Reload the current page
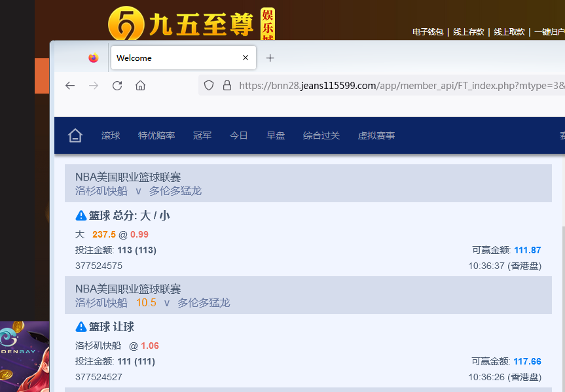Screen dimensions: 565x392 pyautogui.click(x=117, y=86)
